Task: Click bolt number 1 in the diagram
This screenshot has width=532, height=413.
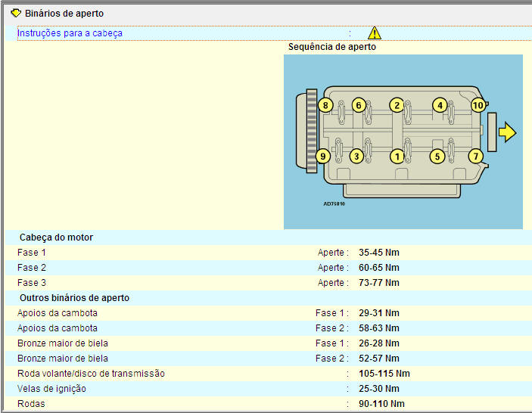Action: (x=397, y=157)
